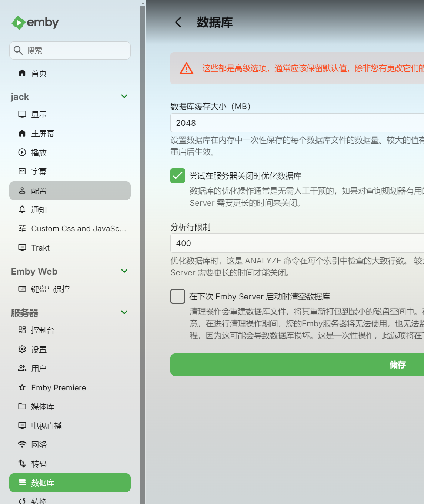Screen dimensions: 424x504
Task: Collapse the jack section chevron
Action: click(x=124, y=97)
